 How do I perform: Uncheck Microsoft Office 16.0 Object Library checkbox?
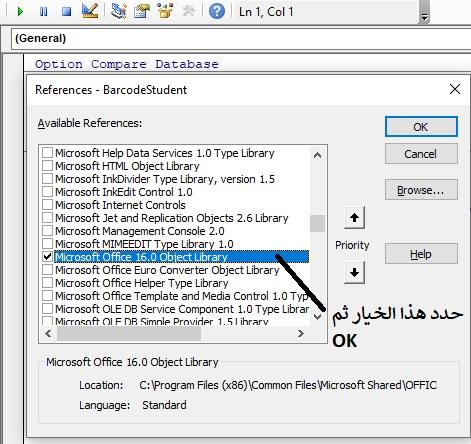click(47, 257)
